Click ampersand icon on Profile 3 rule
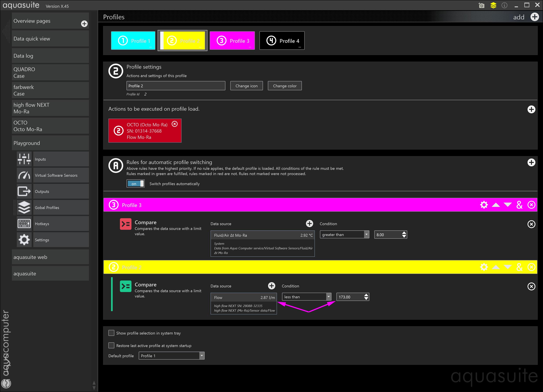This screenshot has width=543, height=392. tap(519, 205)
